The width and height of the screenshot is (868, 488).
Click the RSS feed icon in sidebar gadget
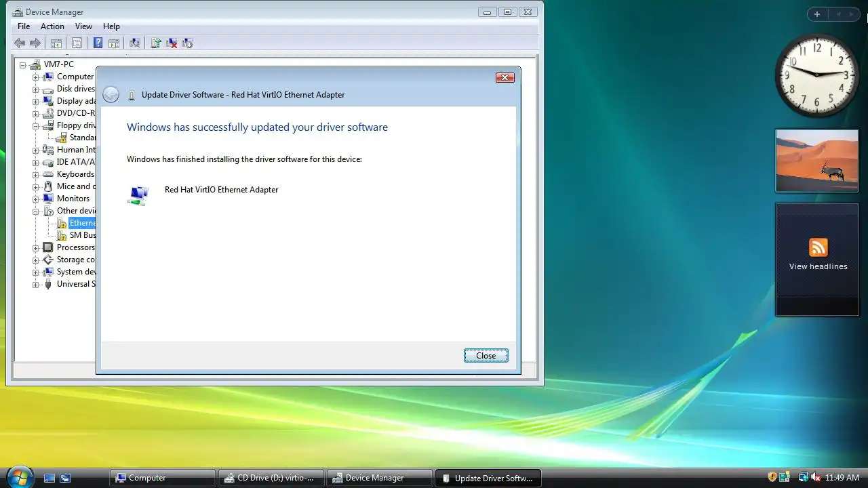click(818, 247)
